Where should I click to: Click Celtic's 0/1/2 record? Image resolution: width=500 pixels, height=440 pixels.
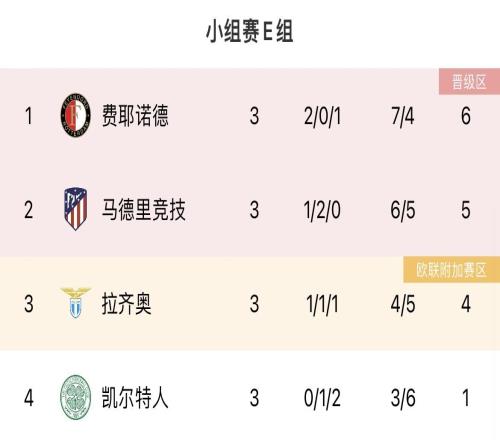pos(322,398)
